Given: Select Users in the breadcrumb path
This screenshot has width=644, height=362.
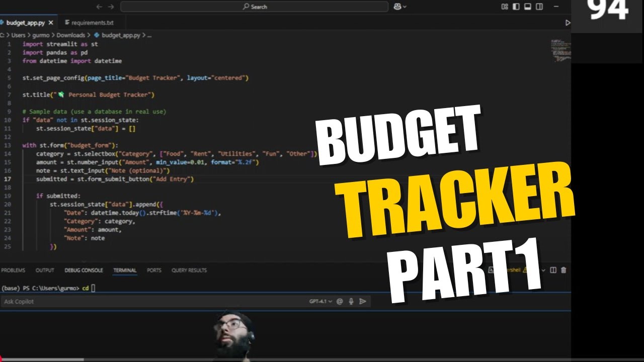Looking at the screenshot, I should click(18, 35).
